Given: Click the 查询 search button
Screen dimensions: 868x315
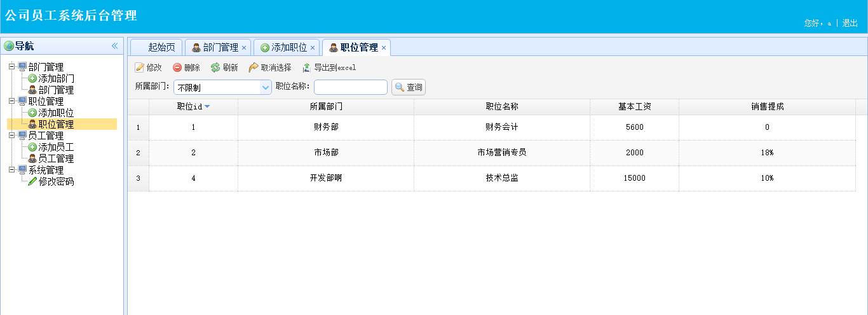Looking at the screenshot, I should 409,87.
